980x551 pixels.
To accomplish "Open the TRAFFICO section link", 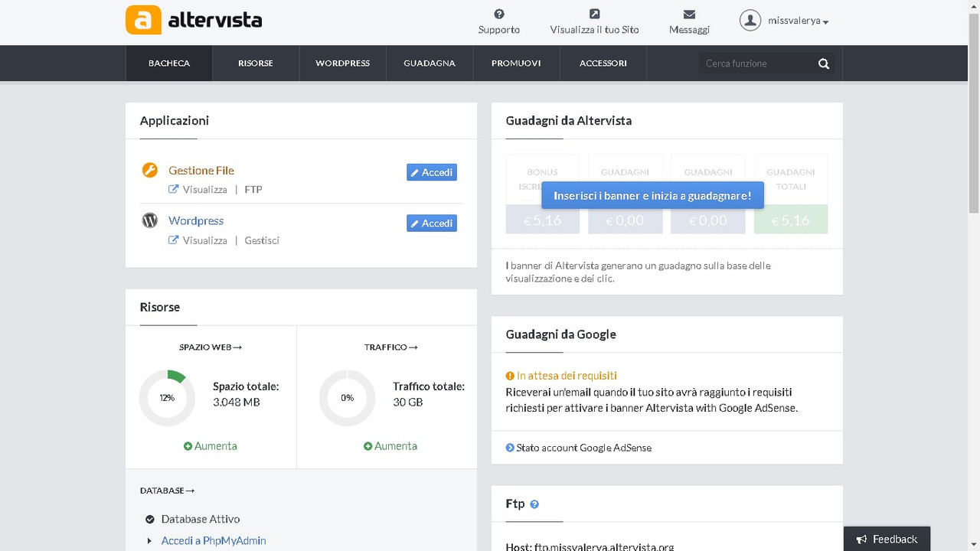I will (391, 347).
